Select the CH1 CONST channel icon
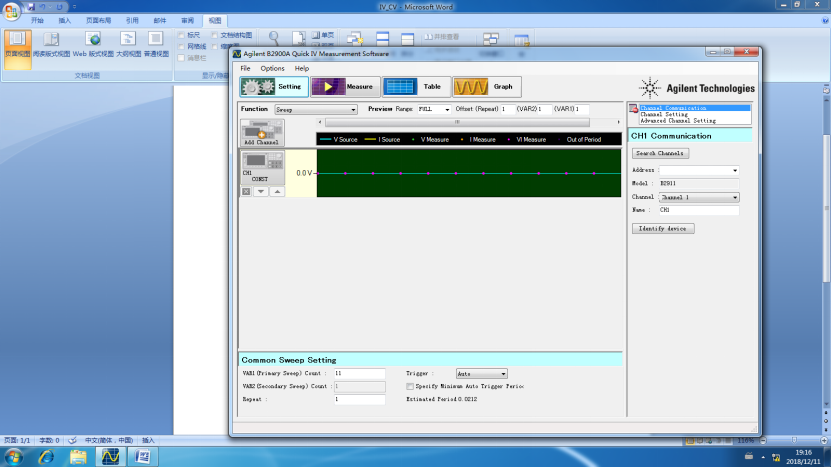The width and height of the screenshot is (831, 468). click(x=262, y=167)
